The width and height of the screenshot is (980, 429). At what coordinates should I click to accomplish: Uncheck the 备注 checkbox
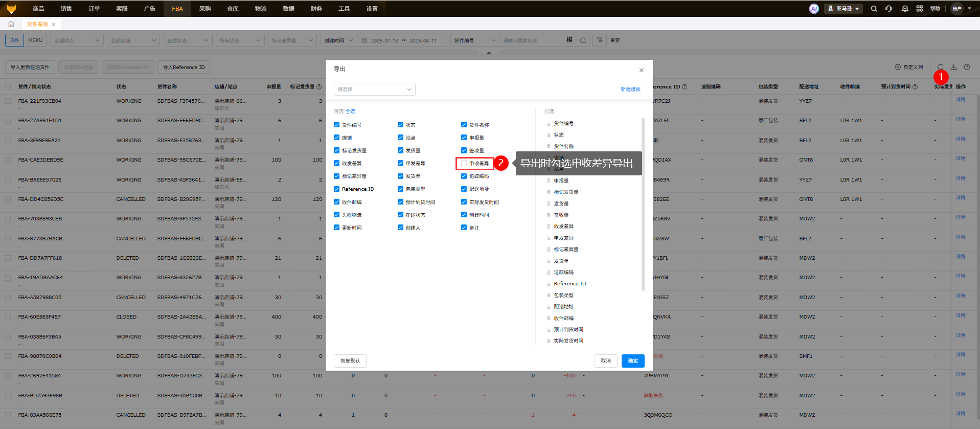point(464,228)
